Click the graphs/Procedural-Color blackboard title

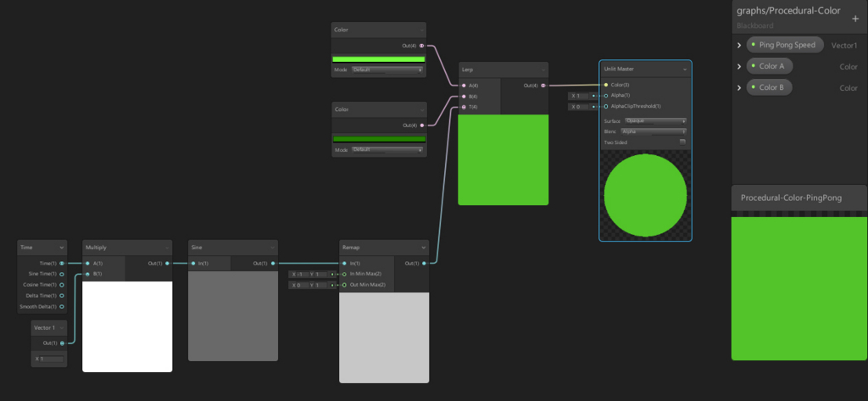(788, 10)
